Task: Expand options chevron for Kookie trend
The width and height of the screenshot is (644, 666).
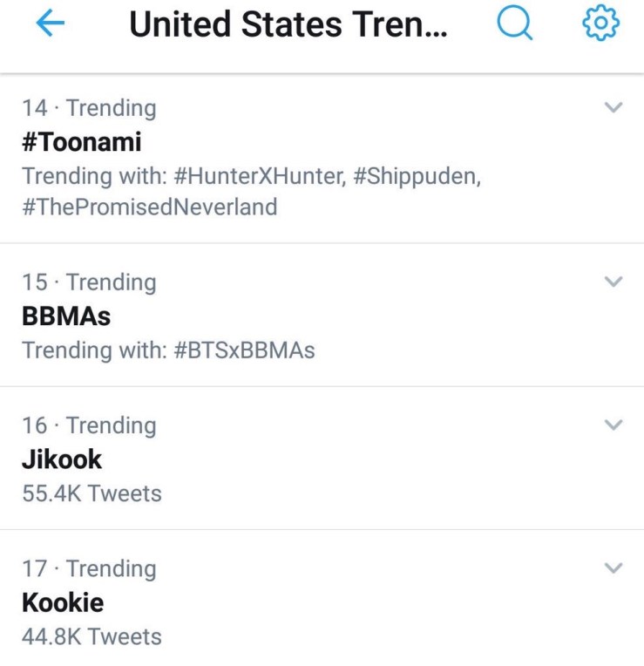Action: point(613,568)
